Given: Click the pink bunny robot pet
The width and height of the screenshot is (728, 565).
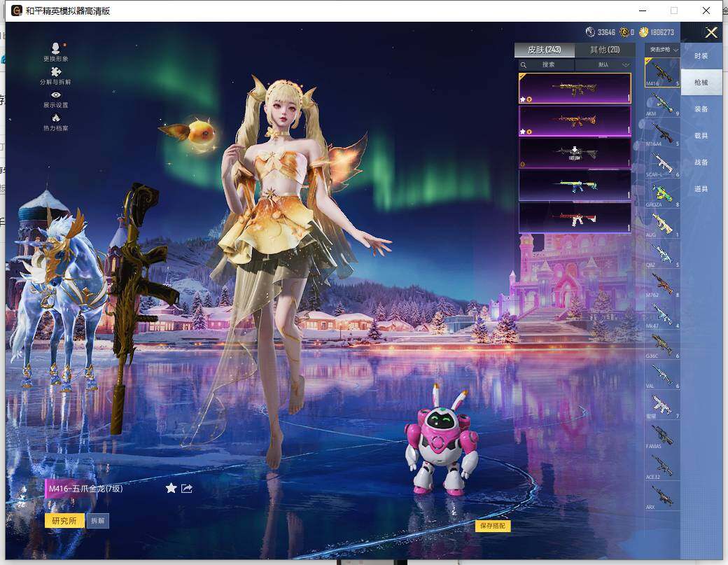Looking at the screenshot, I should 442,440.
